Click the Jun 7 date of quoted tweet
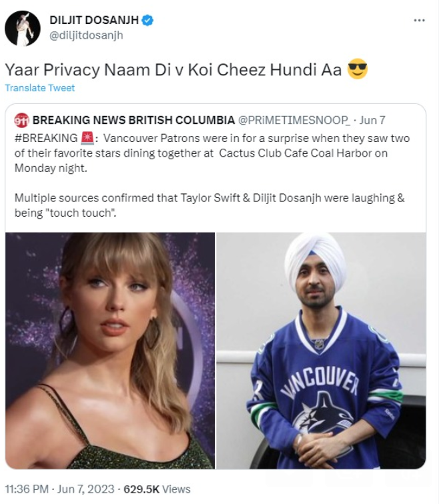The width and height of the screenshot is (439, 504). tap(372, 120)
